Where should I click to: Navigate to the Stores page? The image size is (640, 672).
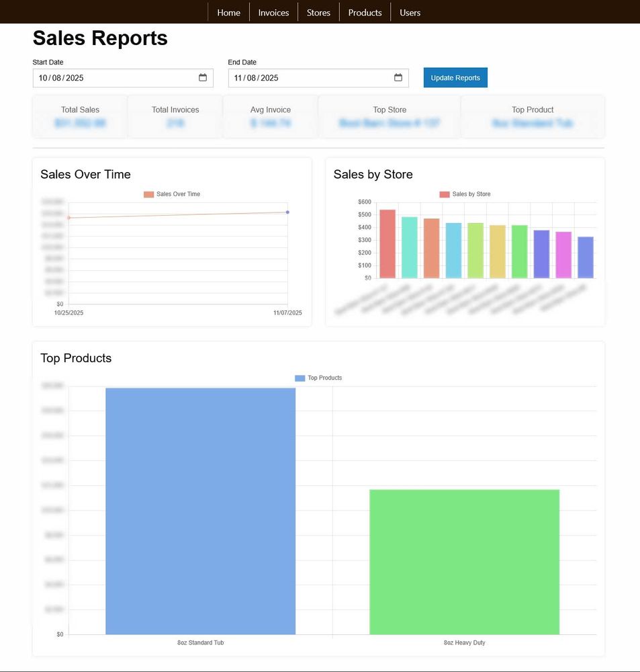pos(318,12)
